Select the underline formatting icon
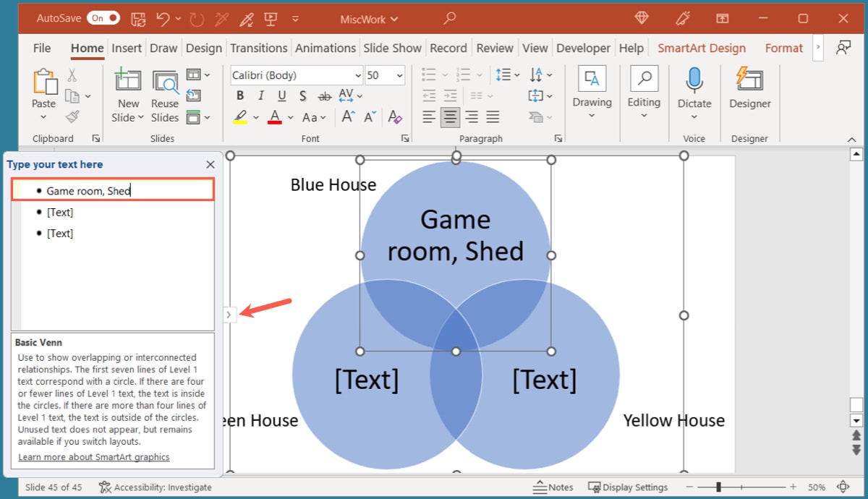The image size is (868, 499). [x=281, y=95]
